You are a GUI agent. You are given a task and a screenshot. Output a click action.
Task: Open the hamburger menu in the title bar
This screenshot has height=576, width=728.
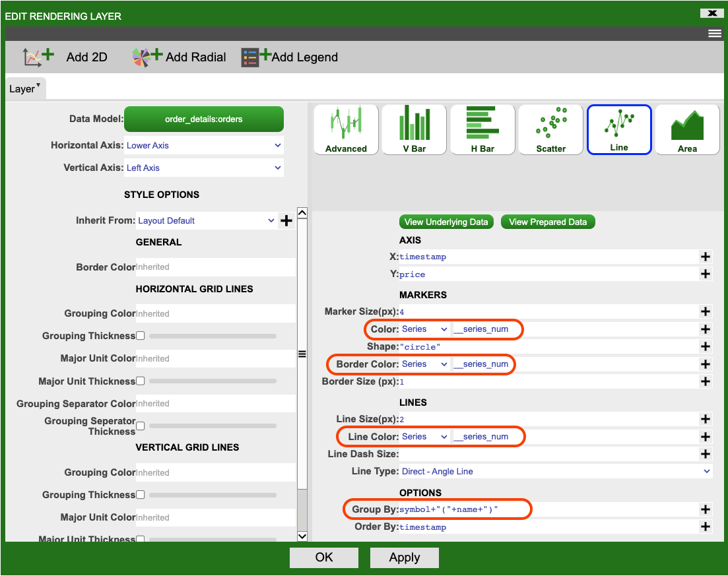tap(715, 34)
